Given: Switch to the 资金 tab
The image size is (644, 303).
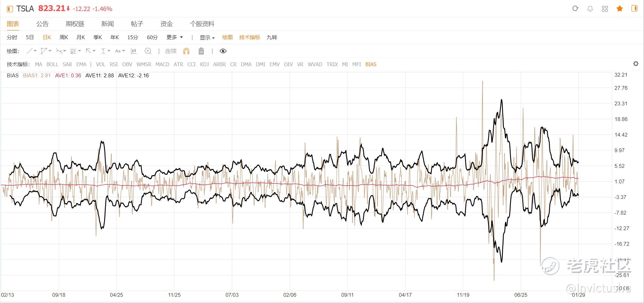Looking at the screenshot, I should pyautogui.click(x=167, y=24).
